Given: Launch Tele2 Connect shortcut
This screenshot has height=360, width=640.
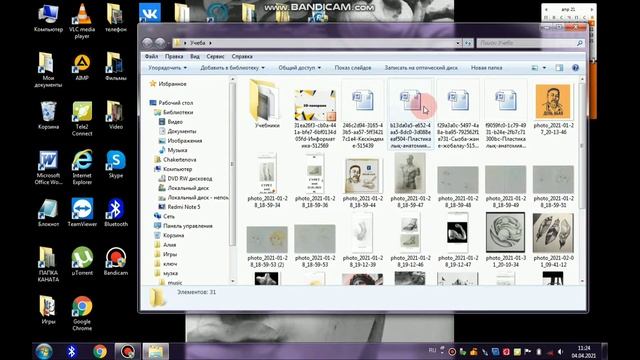Looking at the screenshot, I should [82, 119].
